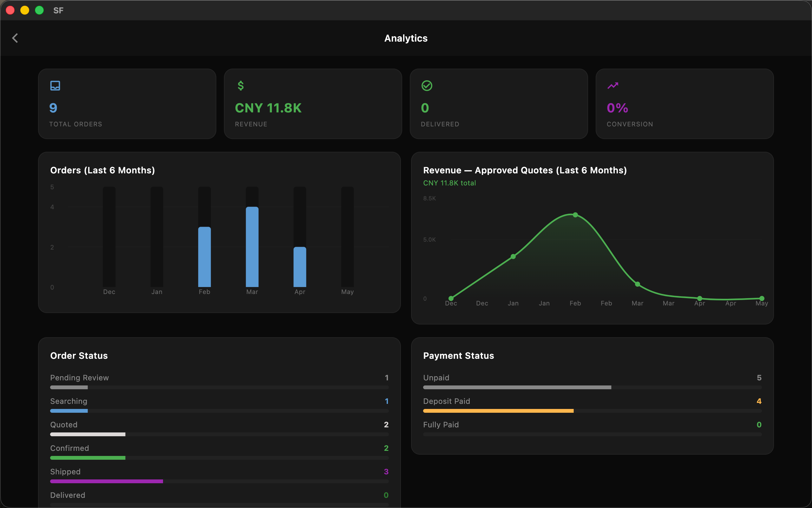The width and height of the screenshot is (812, 508).
Task: Click the 'CNY 11.8K total' subtitle
Action: (x=449, y=183)
